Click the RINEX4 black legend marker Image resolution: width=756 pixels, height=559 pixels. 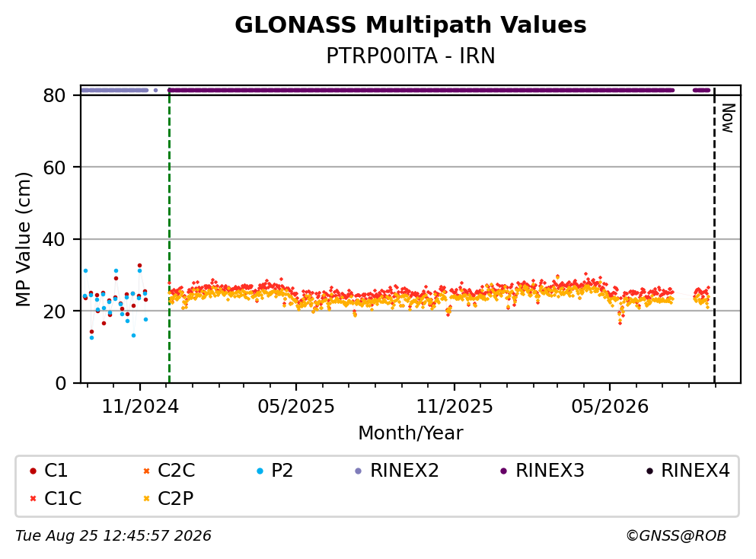[649, 471]
